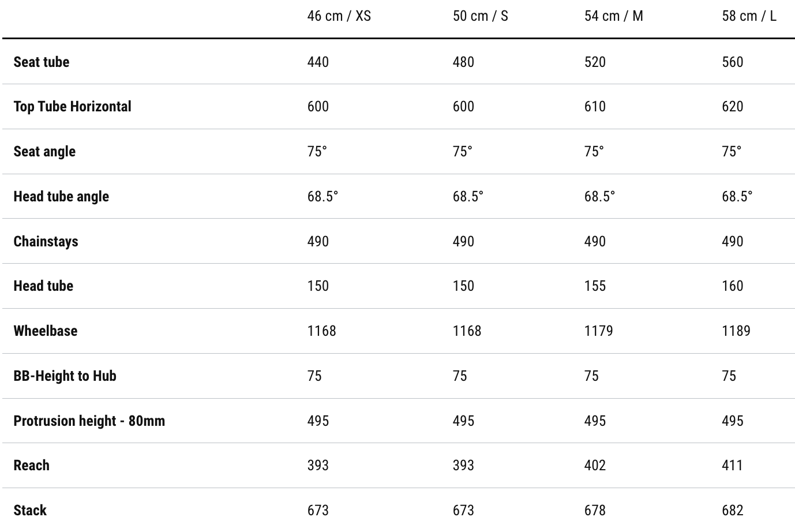The height and width of the screenshot is (532, 795).
Task: Select the 50 cm / S column header
Action: pyautogui.click(x=480, y=16)
